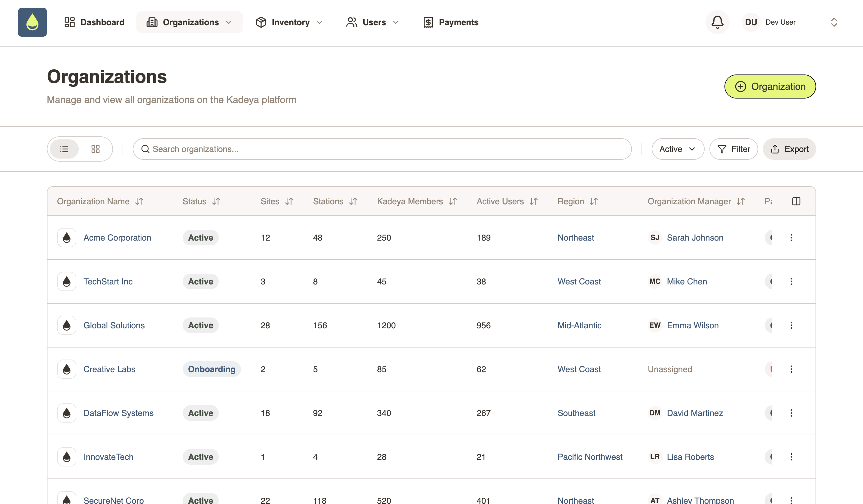Expand the Inventory nav menu

289,22
